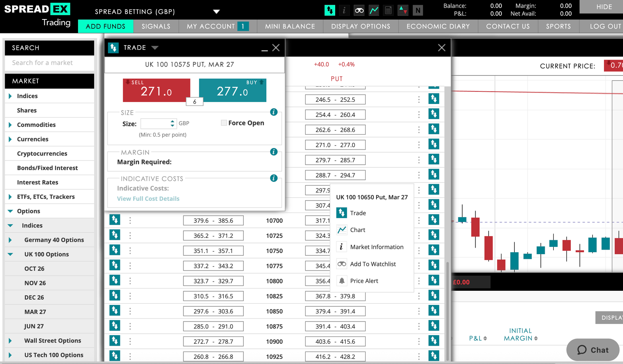Click the info icon beside Size section

click(x=274, y=112)
